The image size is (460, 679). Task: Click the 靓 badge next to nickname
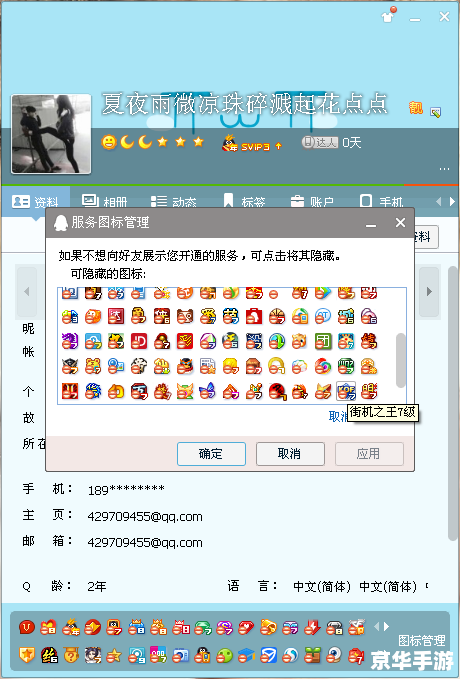(415, 108)
